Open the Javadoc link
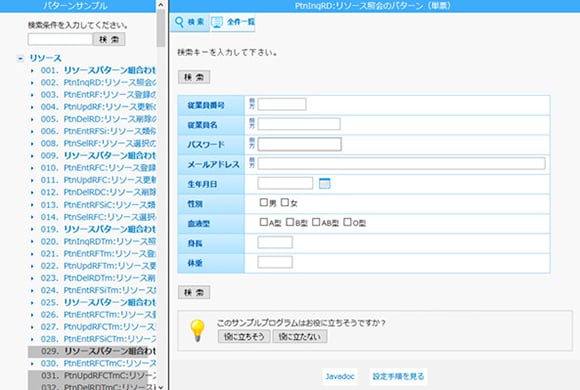Image resolution: width=580 pixels, height=390 pixels. (340, 377)
